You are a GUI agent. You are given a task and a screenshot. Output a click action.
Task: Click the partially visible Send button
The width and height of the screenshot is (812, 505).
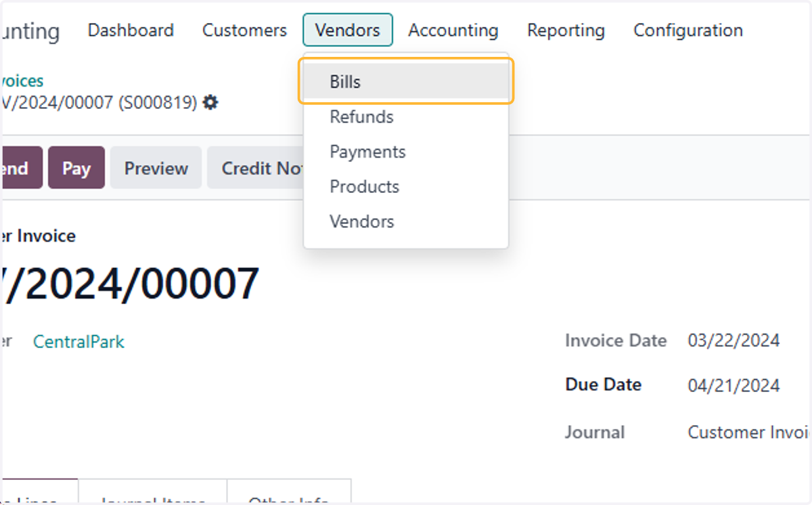21,168
